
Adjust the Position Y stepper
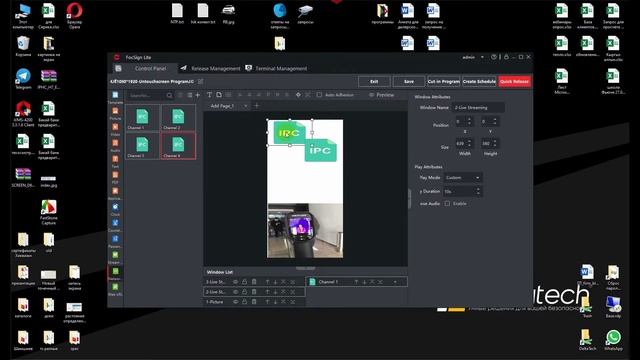[x=495, y=121]
